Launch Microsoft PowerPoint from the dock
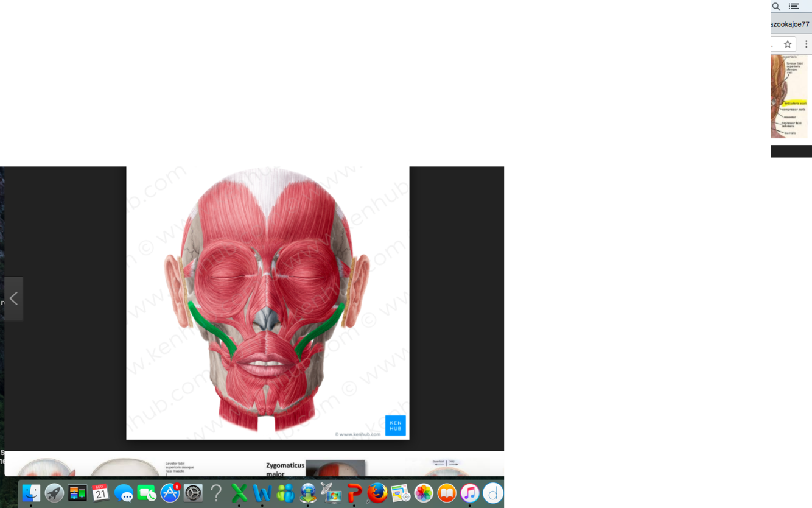 tap(354, 493)
